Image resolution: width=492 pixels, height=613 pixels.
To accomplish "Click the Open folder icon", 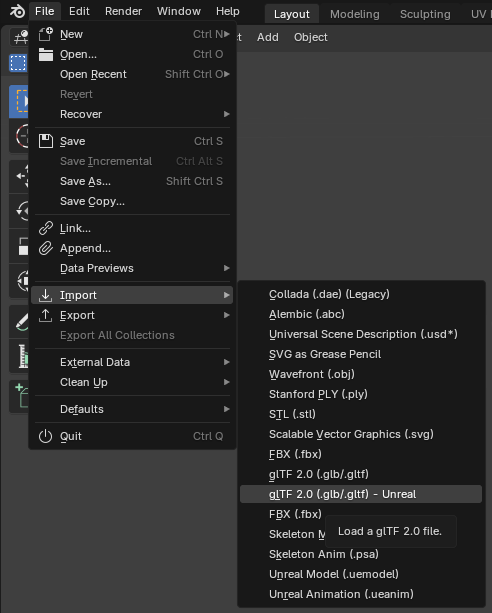I will 45,54.
